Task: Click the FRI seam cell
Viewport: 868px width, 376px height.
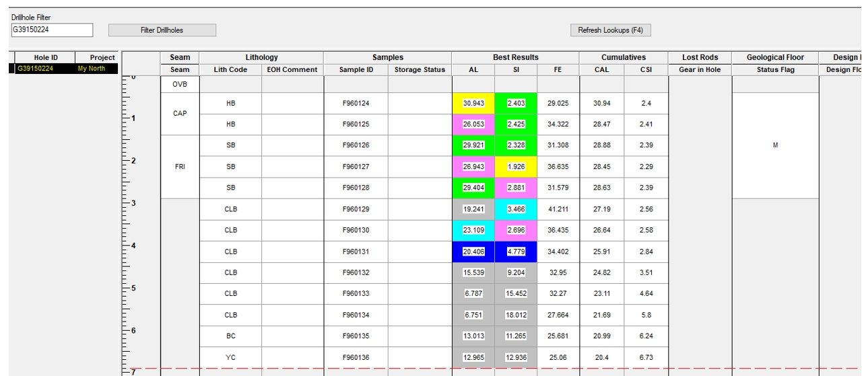Action: click(x=180, y=167)
